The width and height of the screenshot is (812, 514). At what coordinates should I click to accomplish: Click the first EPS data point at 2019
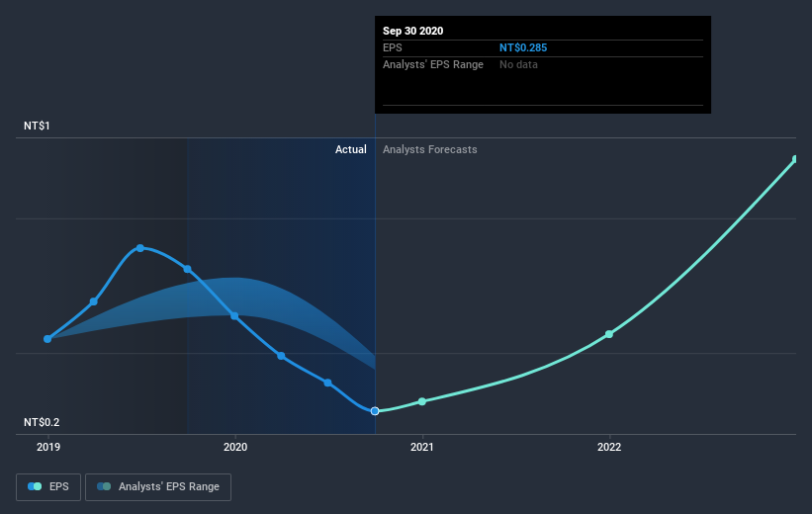(47, 339)
